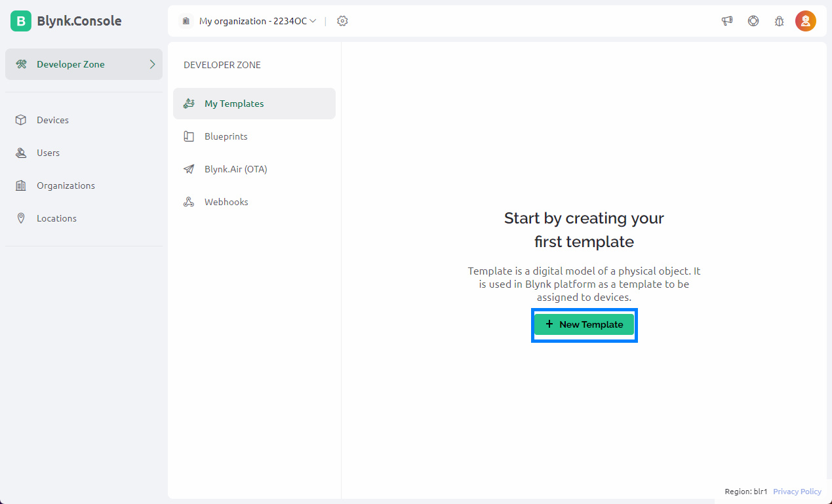This screenshot has height=504, width=832.
Task: Click the Blynk.Air paper plane icon
Action: tap(189, 169)
